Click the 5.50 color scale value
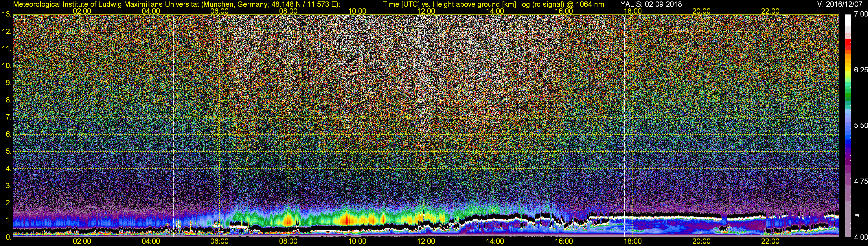 (861, 125)
